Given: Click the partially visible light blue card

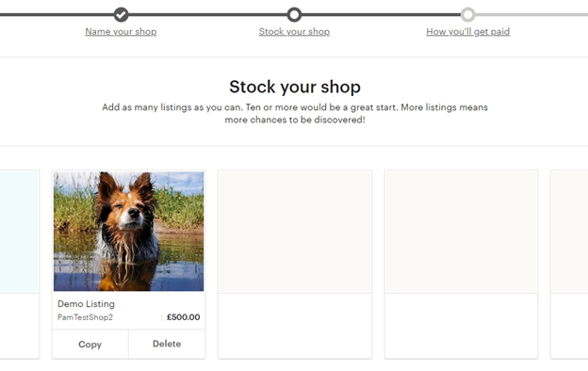Looking at the screenshot, I should [20, 265].
